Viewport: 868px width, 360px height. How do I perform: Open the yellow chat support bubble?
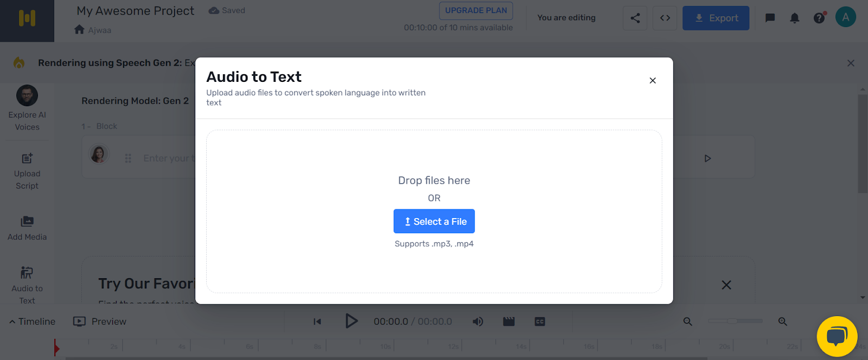coord(837,336)
